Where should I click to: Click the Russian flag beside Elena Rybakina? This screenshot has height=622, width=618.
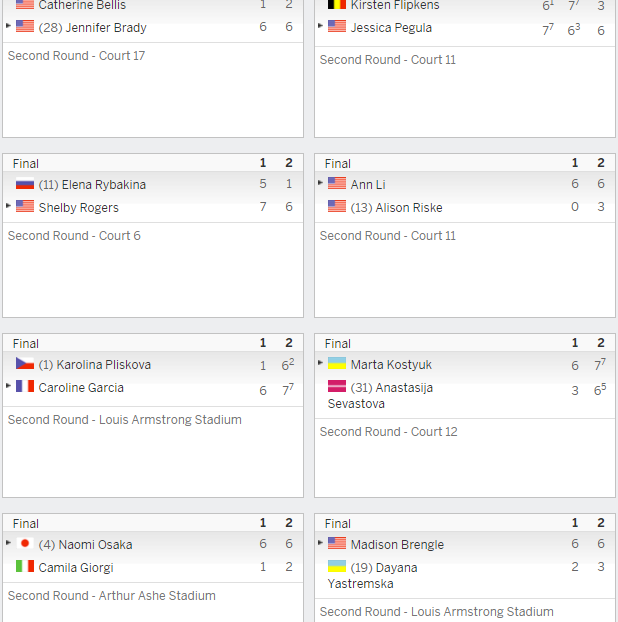(25, 184)
